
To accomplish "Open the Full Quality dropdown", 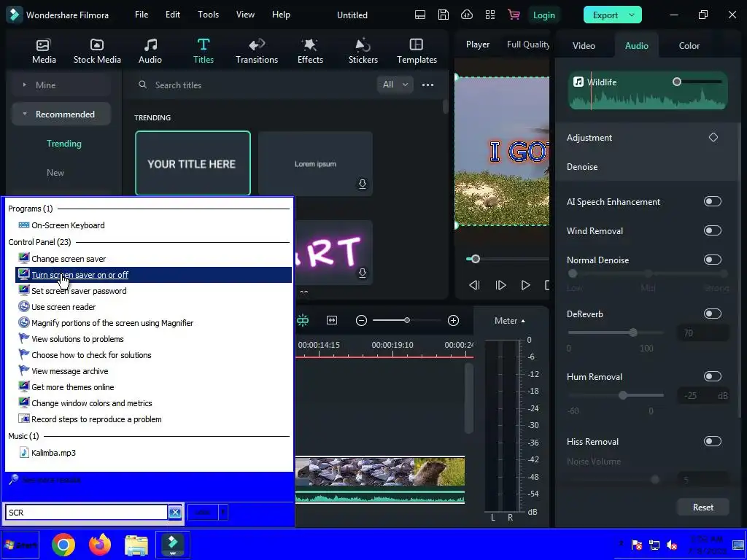I will click(527, 44).
